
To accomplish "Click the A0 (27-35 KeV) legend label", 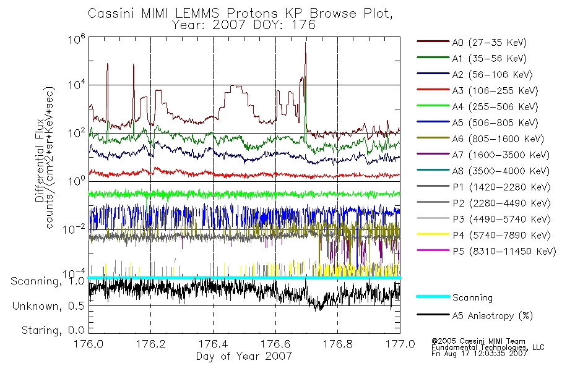I will tap(489, 42).
